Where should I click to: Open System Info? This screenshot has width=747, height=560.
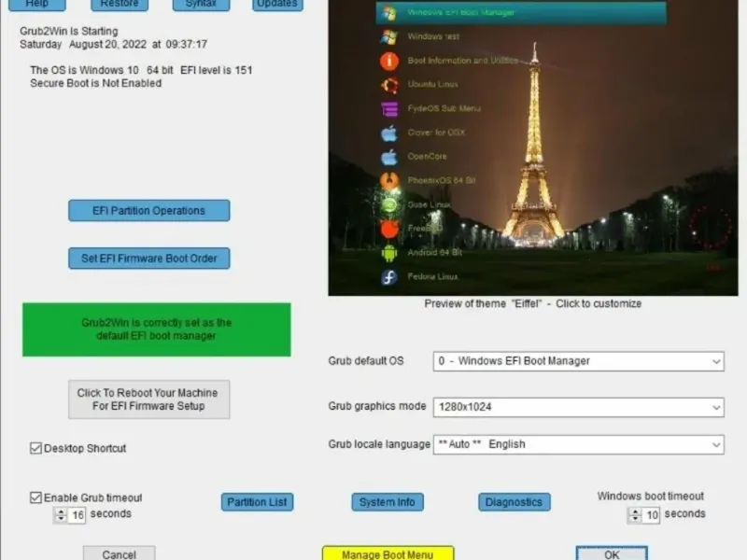click(x=388, y=502)
